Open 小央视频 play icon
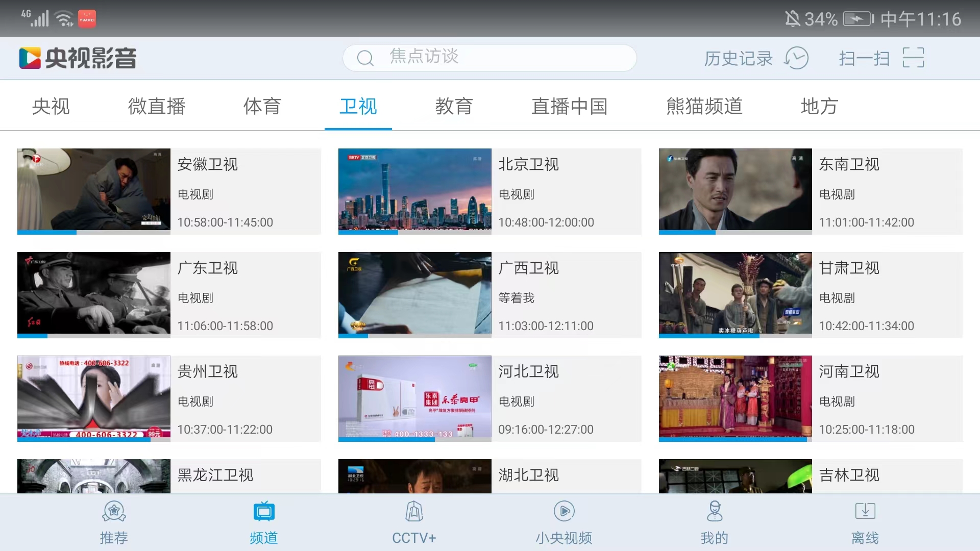 click(x=564, y=512)
